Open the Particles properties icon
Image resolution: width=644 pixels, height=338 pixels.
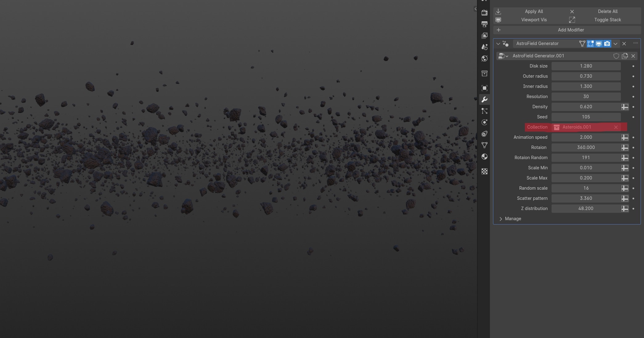[x=484, y=111]
